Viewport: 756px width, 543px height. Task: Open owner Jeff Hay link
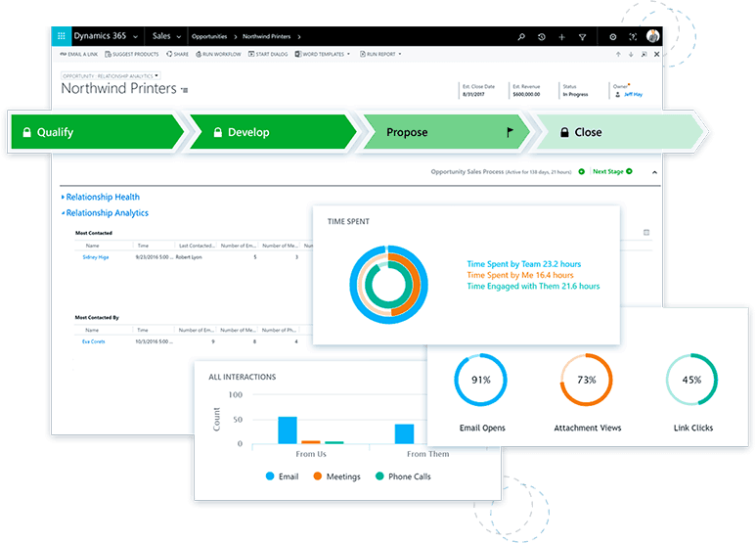click(633, 95)
